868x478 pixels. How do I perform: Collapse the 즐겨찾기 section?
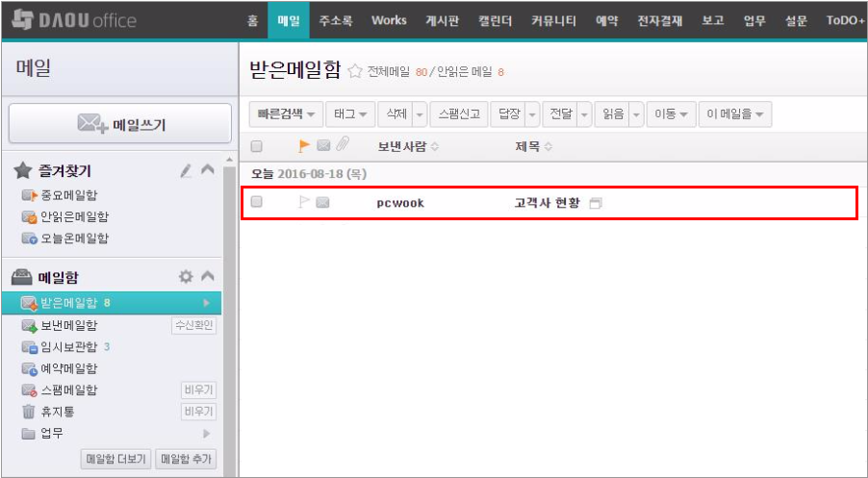(208, 170)
